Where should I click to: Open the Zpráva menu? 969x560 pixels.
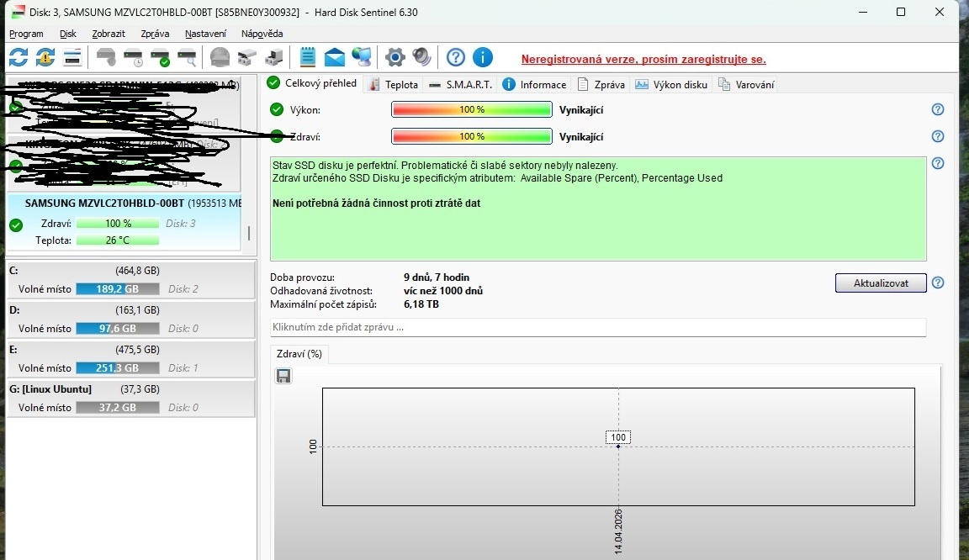155,34
